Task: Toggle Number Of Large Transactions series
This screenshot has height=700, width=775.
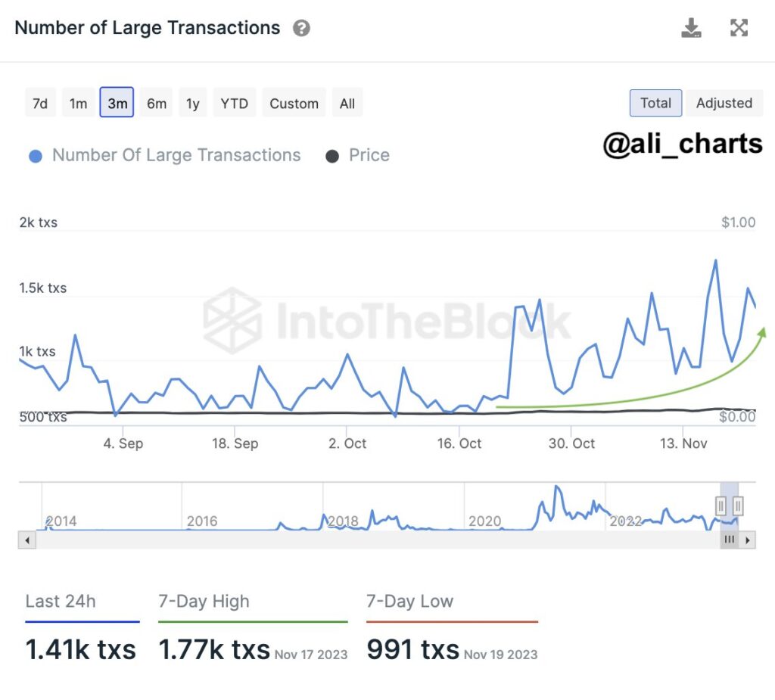Action: coord(164,156)
